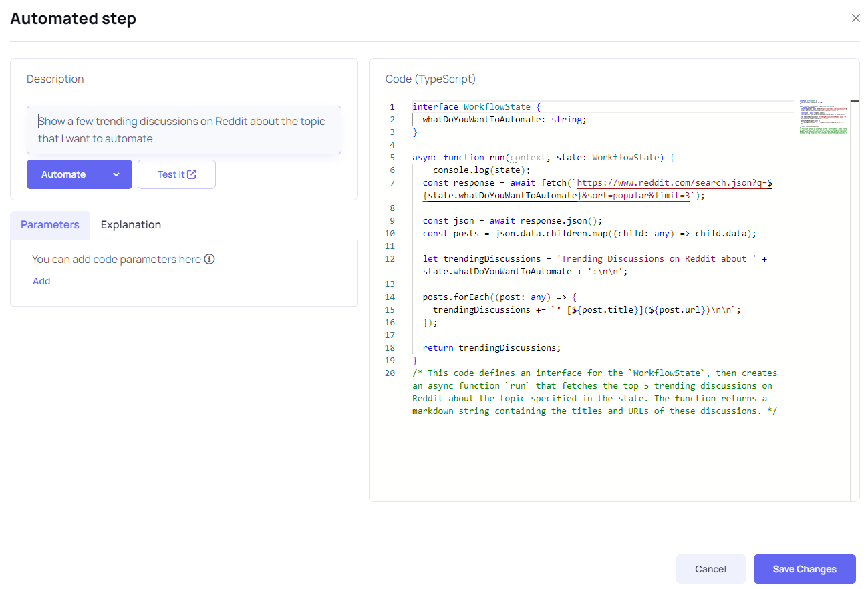
Task: Click 'const posts = json.data.children.map' line
Action: [x=589, y=234]
